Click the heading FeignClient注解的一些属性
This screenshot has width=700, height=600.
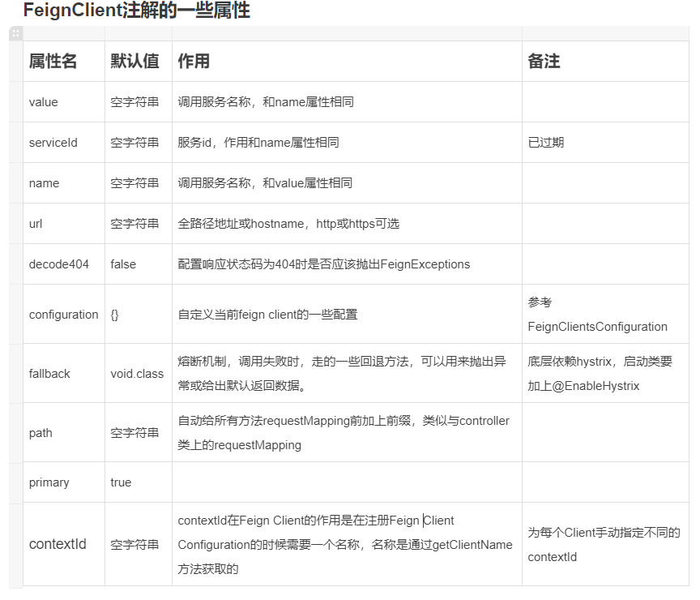click(137, 11)
